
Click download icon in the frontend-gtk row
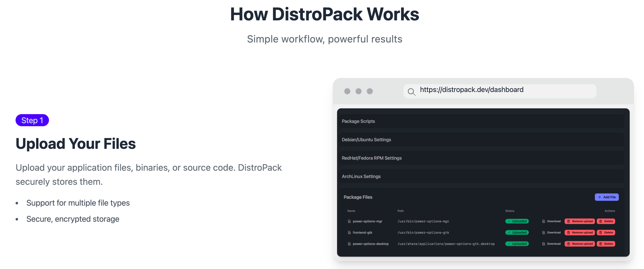click(544, 233)
